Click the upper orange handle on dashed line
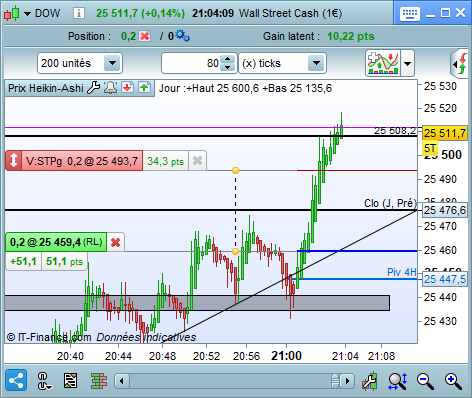The image size is (472, 398). [x=235, y=171]
